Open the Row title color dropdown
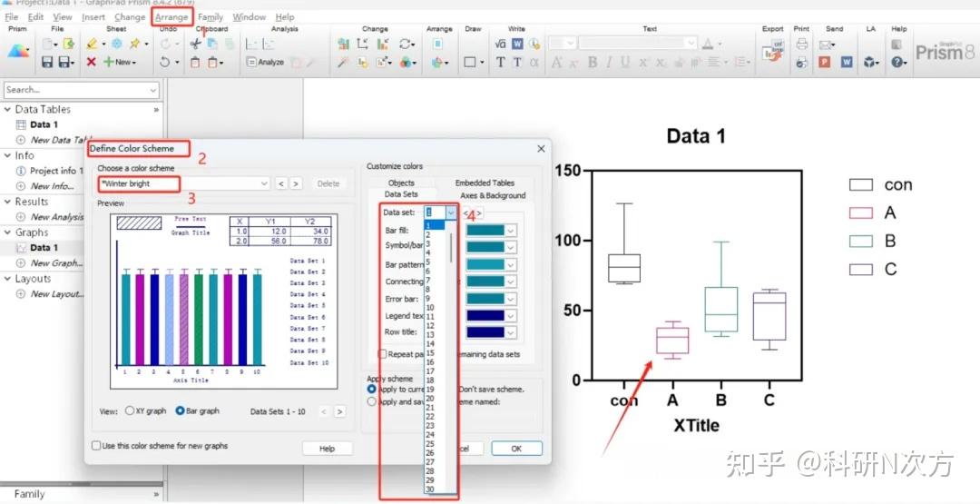 (x=511, y=332)
